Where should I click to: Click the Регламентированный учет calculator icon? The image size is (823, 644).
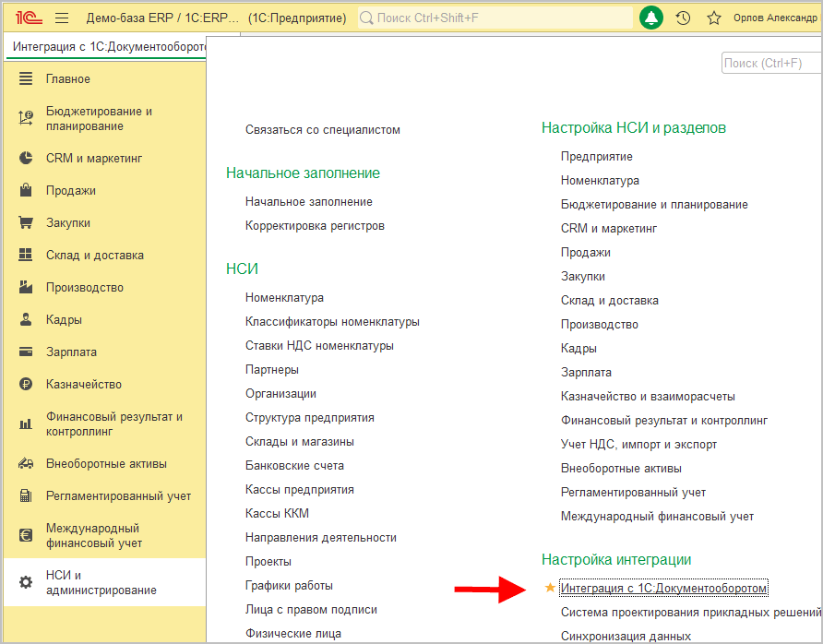click(26, 495)
